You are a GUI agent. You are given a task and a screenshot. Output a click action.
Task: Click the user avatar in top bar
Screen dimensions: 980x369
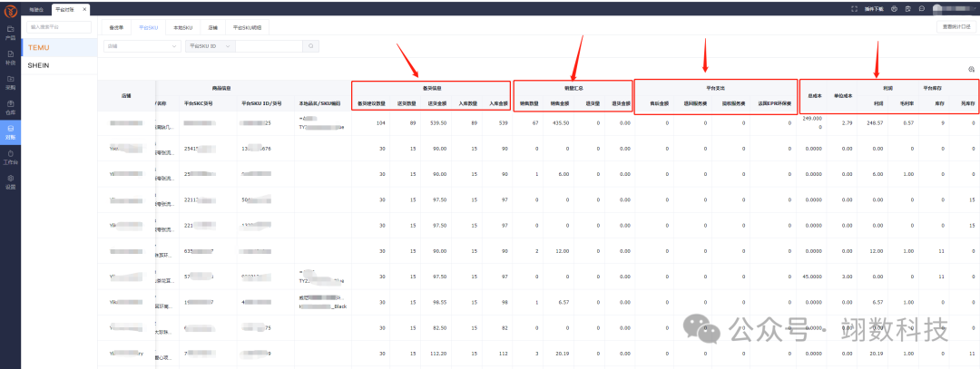click(x=937, y=9)
